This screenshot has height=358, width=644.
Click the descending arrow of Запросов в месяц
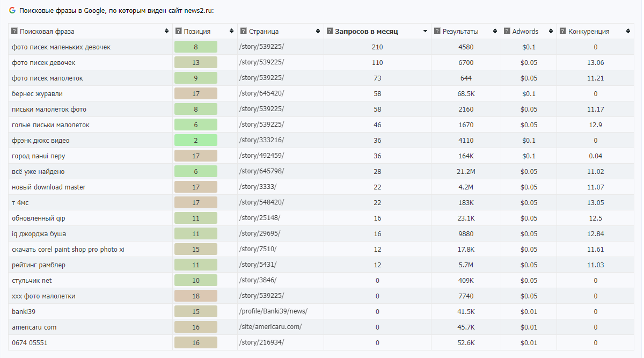[x=425, y=32]
